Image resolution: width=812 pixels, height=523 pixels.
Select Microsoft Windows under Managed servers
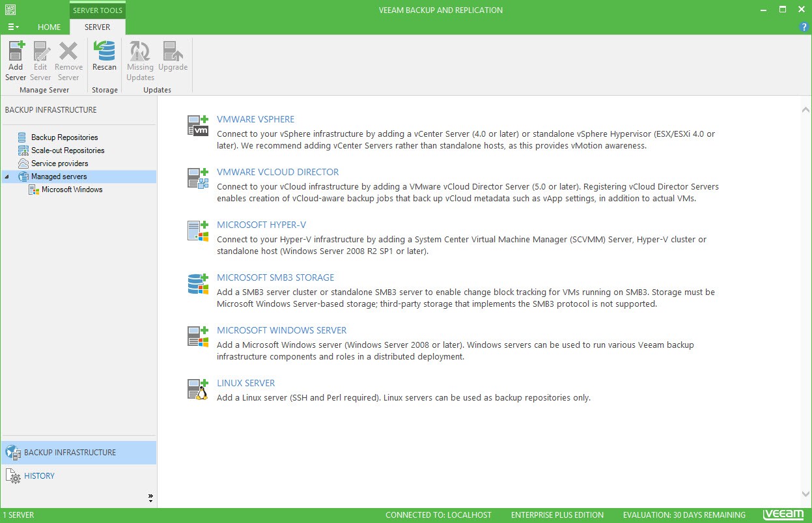(x=72, y=190)
